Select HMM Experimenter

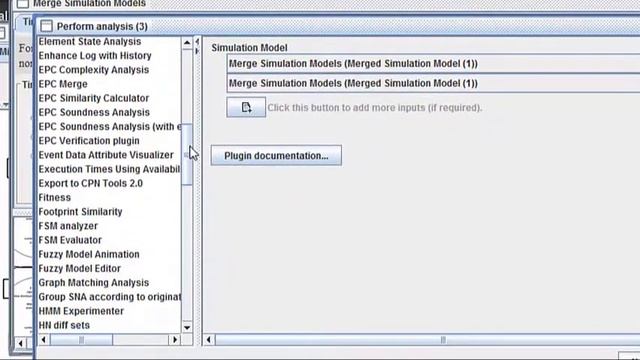tap(81, 311)
